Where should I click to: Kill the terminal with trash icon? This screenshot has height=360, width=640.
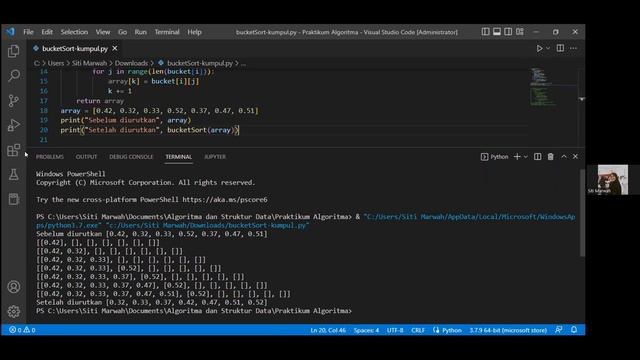point(551,157)
